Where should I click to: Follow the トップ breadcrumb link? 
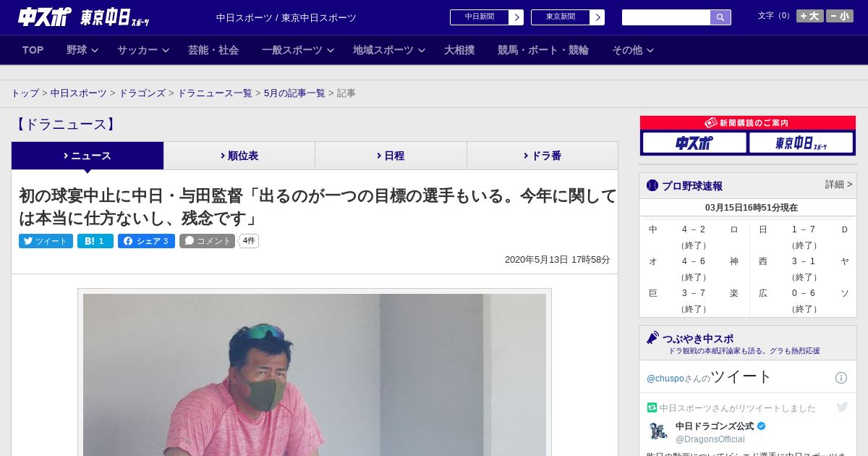[x=25, y=93]
